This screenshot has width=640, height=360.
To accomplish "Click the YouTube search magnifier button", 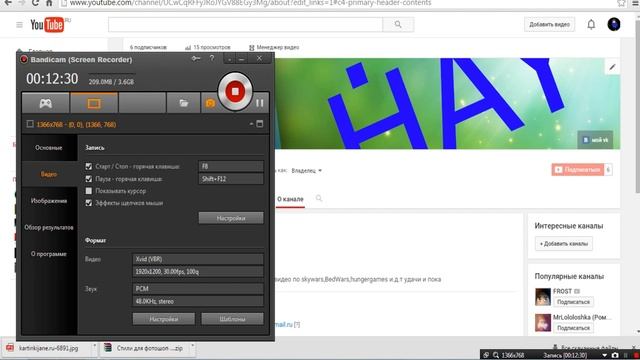I will coord(398,24).
